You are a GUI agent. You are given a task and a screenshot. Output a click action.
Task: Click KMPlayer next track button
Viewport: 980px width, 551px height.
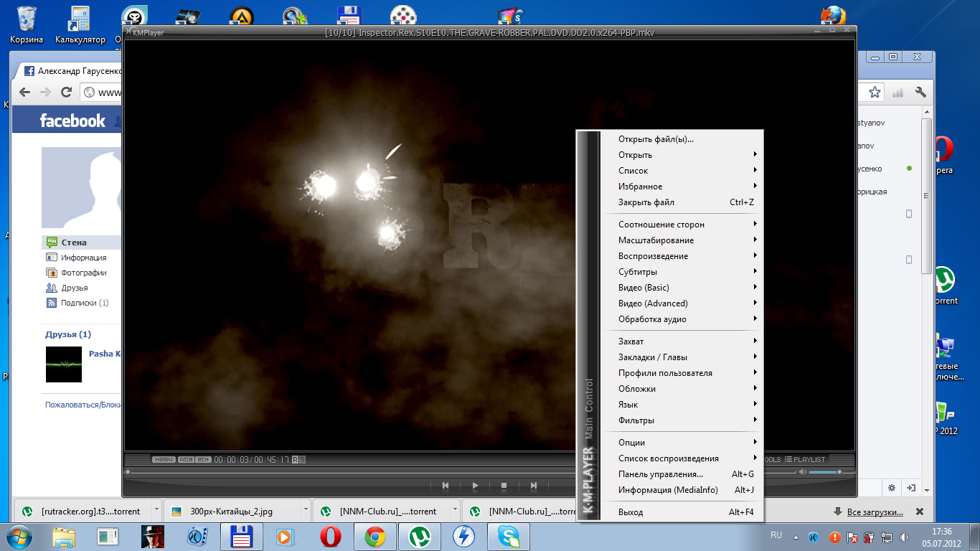534,486
